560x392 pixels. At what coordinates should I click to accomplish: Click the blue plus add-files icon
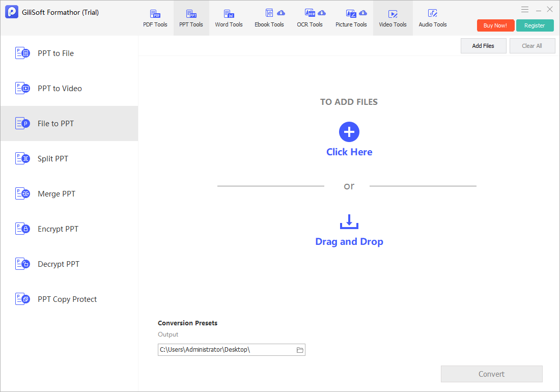pos(349,132)
